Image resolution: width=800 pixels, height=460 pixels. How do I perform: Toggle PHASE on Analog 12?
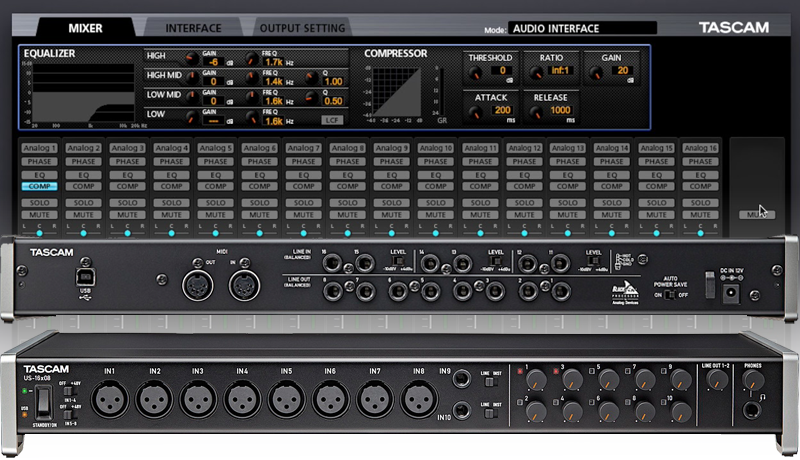524,162
